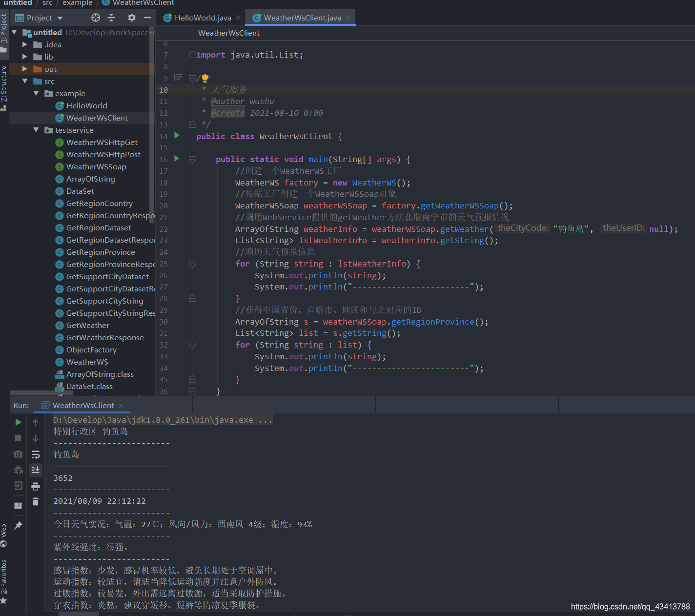Click the print icon in console toolbar

tap(36, 486)
